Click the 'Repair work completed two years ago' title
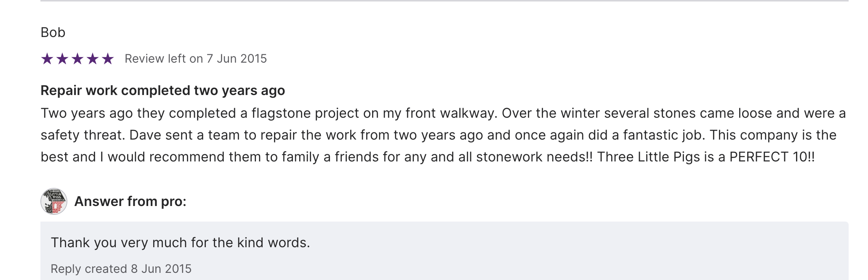868x280 pixels. [x=162, y=90]
